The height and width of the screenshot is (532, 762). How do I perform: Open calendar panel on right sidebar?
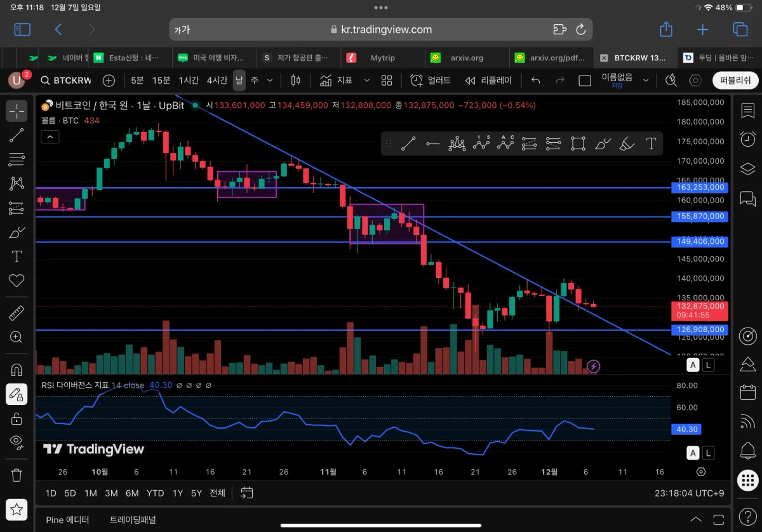coord(747,392)
